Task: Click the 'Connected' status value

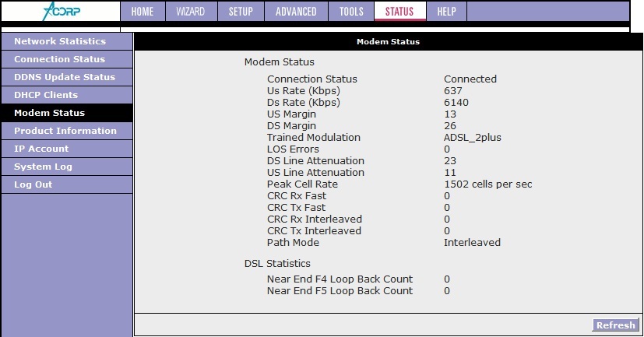Action: click(x=470, y=79)
